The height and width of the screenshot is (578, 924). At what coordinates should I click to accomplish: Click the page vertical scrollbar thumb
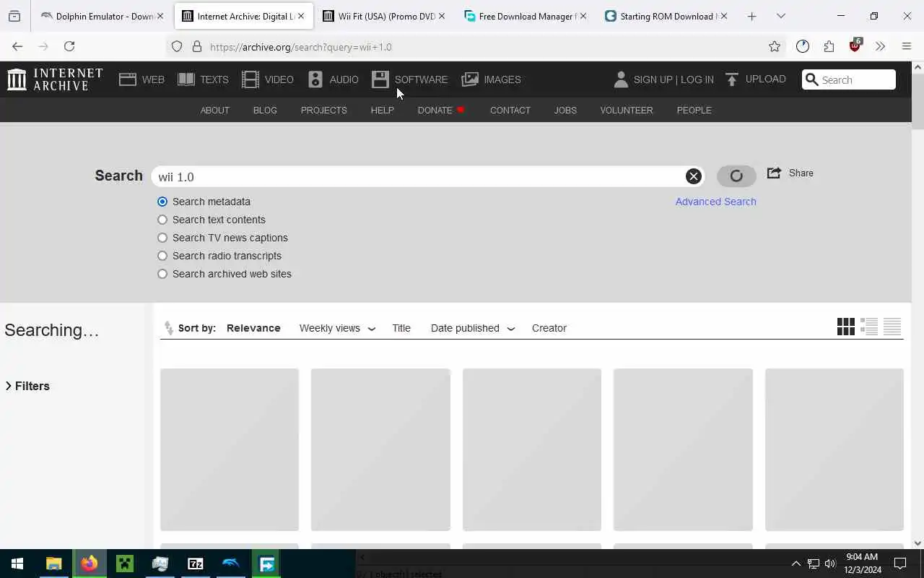coord(918,101)
